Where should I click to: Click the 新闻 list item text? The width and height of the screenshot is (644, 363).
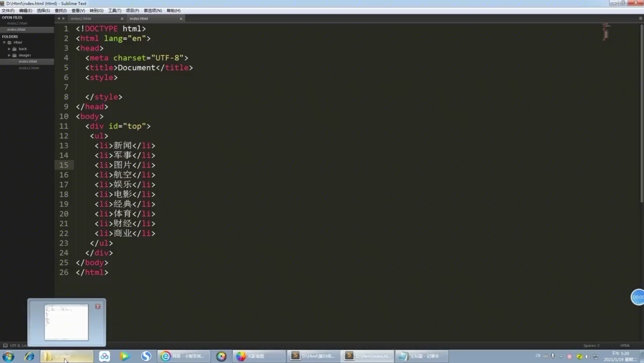pyautogui.click(x=122, y=146)
